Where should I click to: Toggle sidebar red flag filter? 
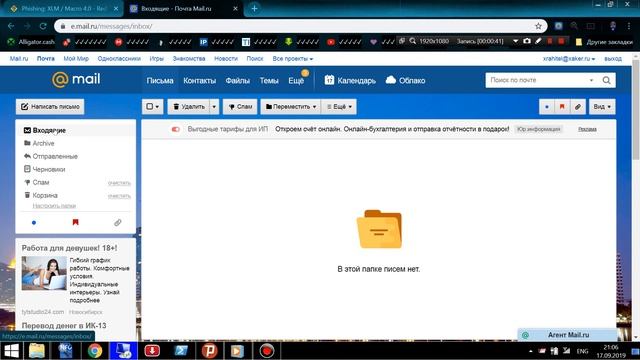(x=76, y=222)
